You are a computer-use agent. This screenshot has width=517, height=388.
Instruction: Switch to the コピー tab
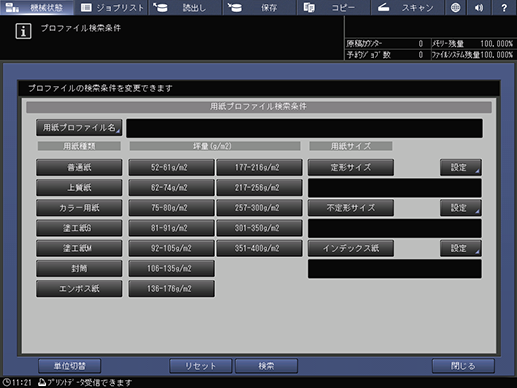click(x=333, y=7)
